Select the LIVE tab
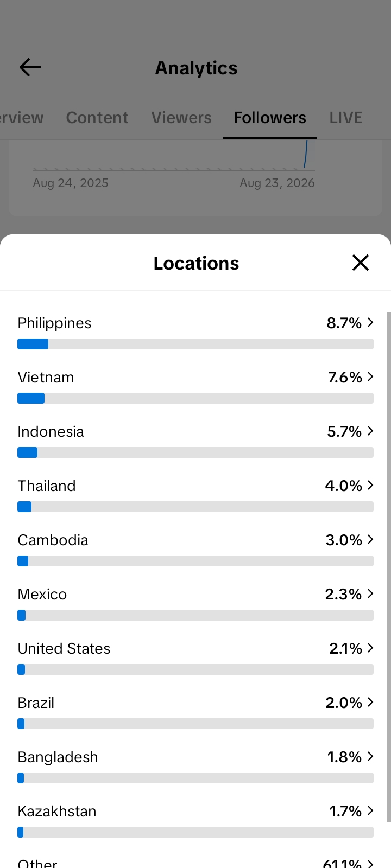This screenshot has height=868, width=391. coord(346,118)
